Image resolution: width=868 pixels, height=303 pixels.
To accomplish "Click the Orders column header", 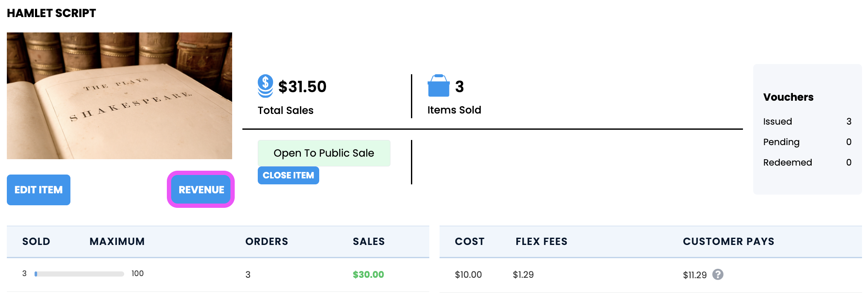I will tap(266, 242).
